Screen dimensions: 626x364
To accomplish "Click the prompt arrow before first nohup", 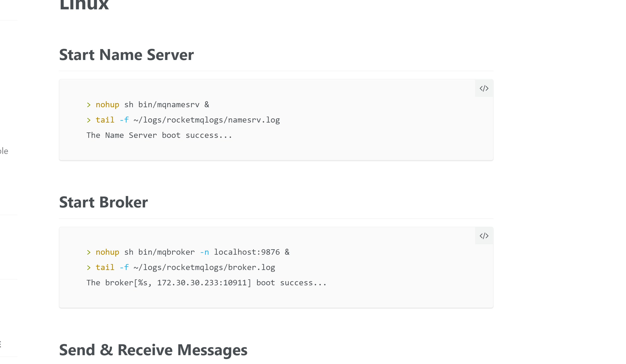I will [x=89, y=105].
